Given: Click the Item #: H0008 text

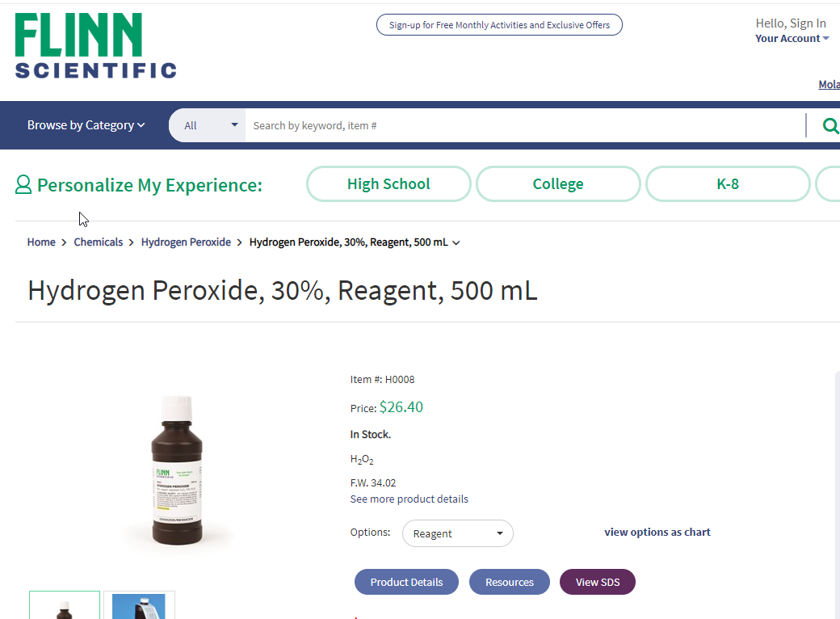Looking at the screenshot, I should coord(383,380).
